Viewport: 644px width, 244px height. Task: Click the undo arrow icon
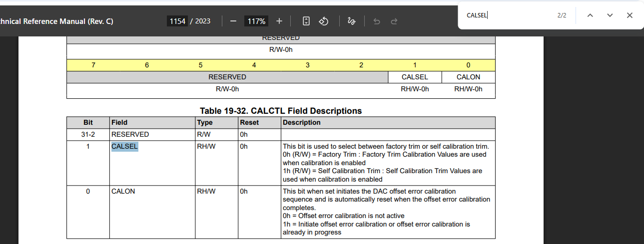click(377, 21)
